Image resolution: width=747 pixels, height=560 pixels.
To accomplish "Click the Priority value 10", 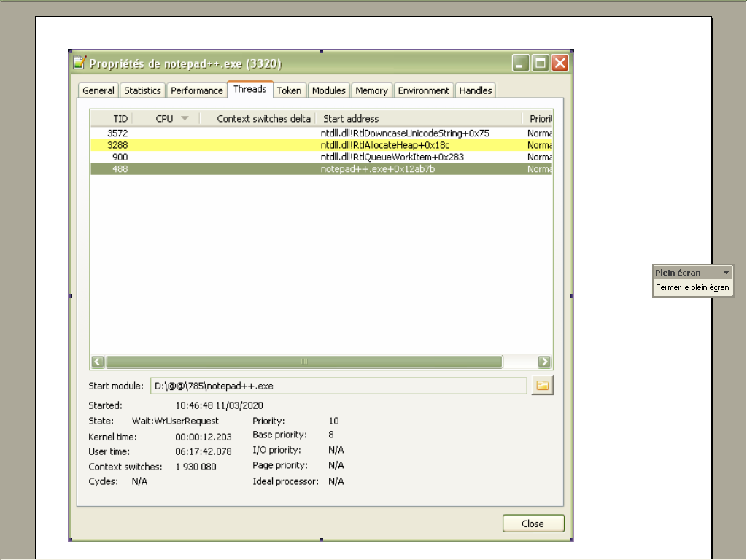I will click(333, 421).
